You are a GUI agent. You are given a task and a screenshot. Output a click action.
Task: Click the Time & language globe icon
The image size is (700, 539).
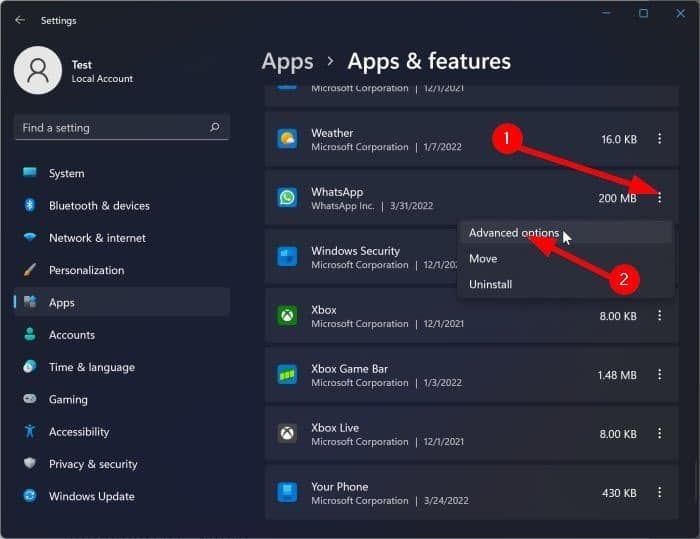pyautogui.click(x=30, y=367)
